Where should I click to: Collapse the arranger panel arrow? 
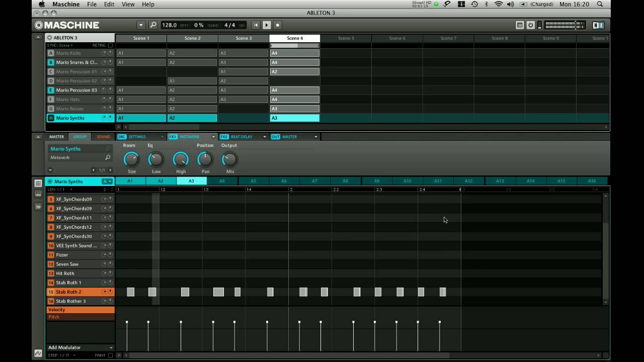pos(38,38)
